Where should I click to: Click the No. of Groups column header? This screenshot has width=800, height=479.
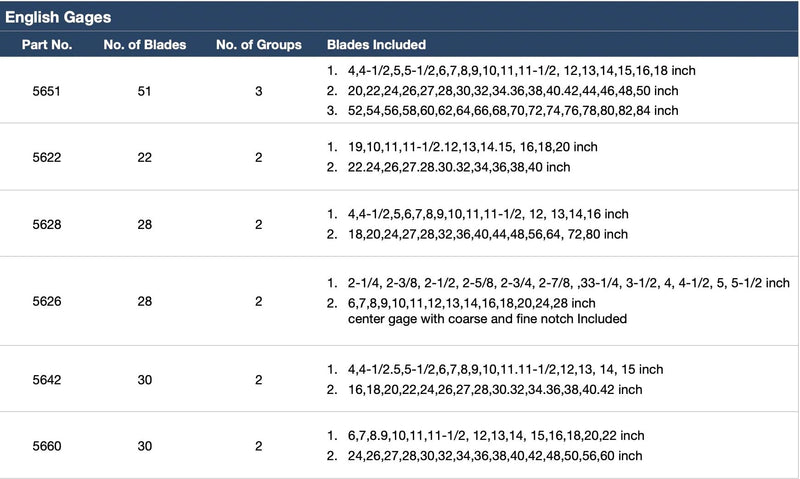(259, 45)
